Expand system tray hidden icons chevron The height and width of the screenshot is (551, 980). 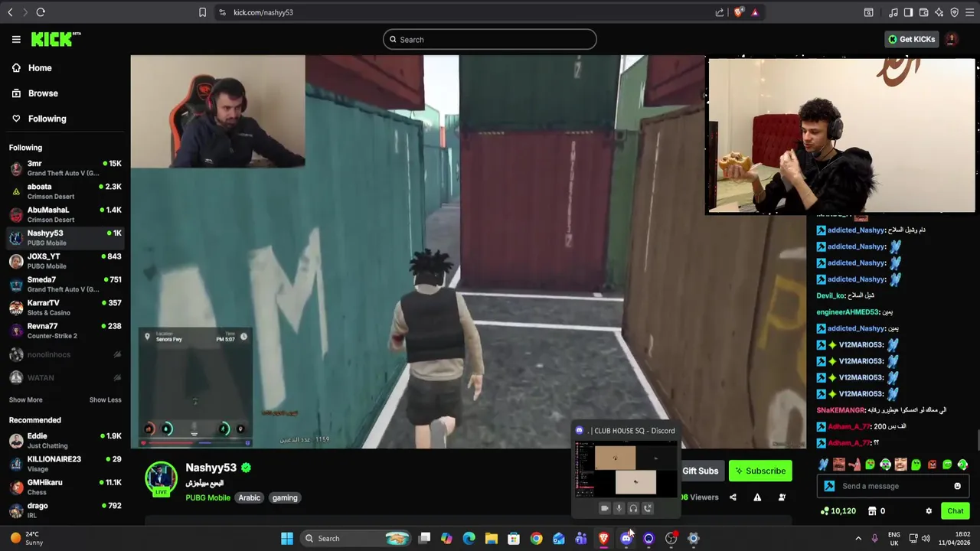(858, 539)
